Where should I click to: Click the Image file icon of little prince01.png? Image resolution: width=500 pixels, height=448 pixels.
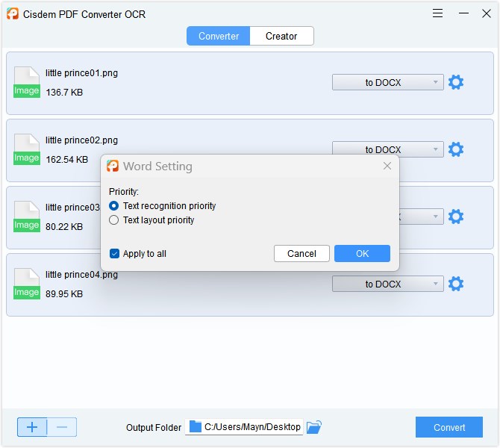pos(27,82)
